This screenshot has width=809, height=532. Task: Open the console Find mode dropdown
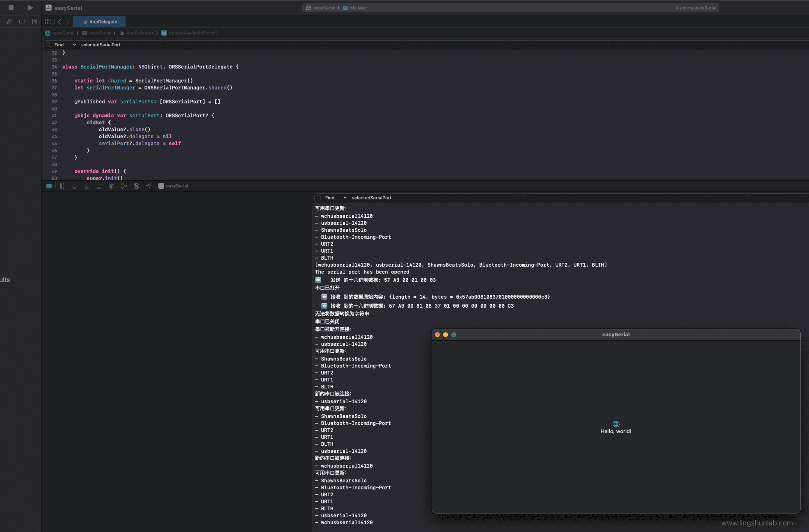[336, 198]
